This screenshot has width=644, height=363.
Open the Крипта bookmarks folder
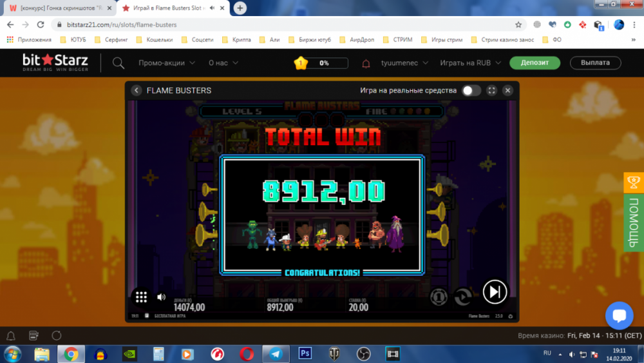point(236,39)
